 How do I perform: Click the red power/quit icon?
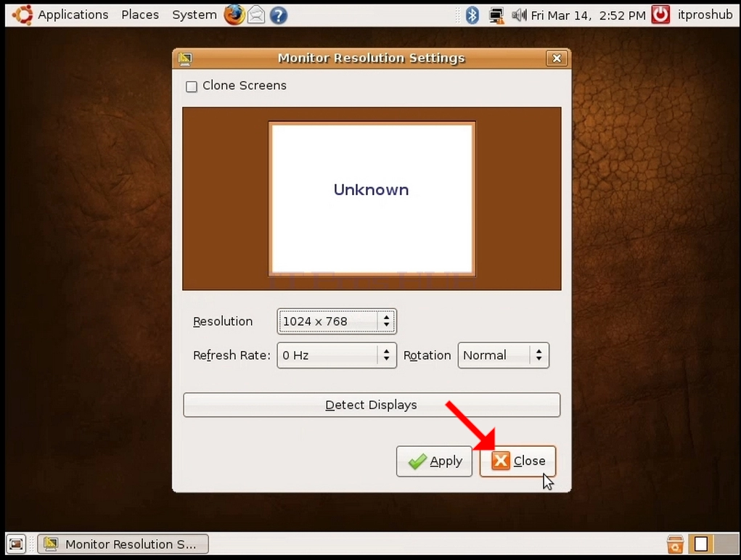(x=660, y=15)
